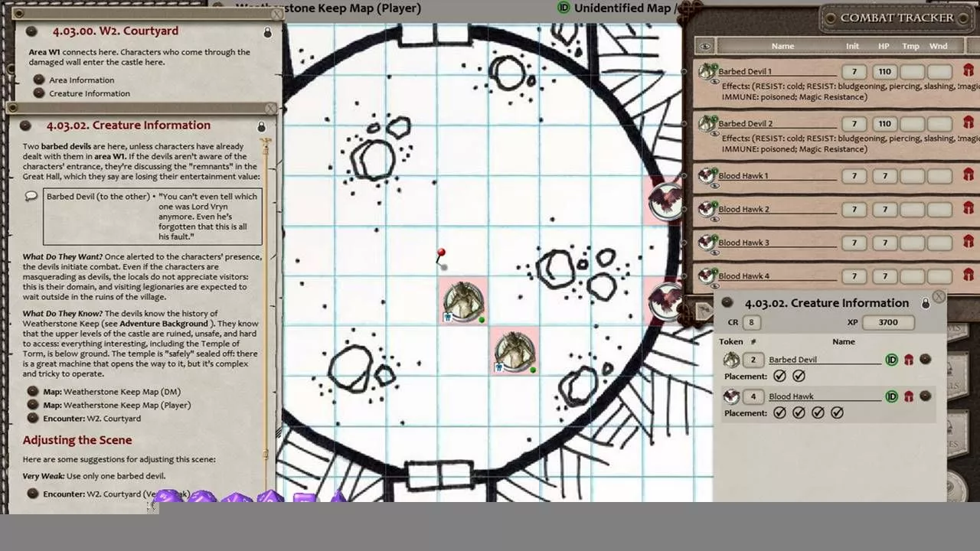Click the red helmet faction icon for Blood Hawk 3

969,243
